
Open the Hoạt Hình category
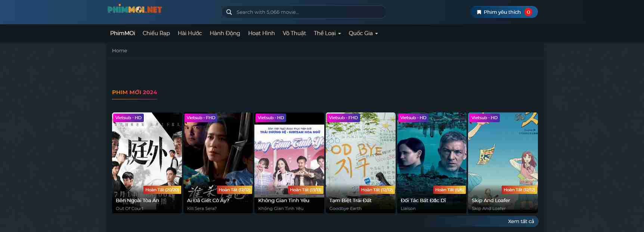(x=261, y=33)
